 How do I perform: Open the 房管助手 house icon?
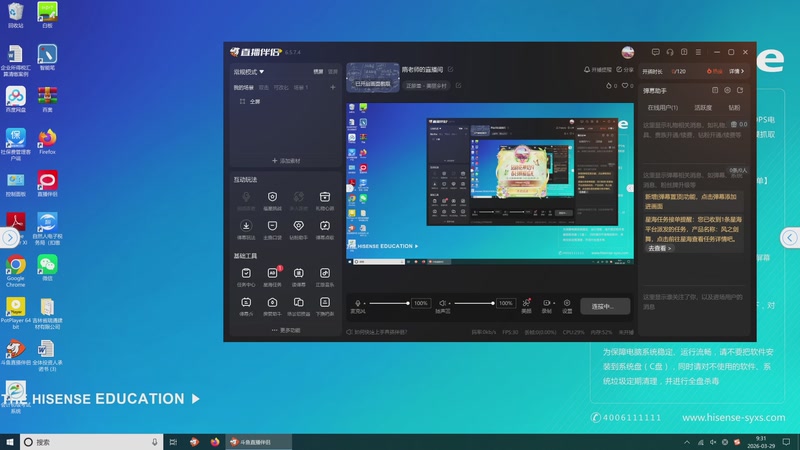point(272,303)
